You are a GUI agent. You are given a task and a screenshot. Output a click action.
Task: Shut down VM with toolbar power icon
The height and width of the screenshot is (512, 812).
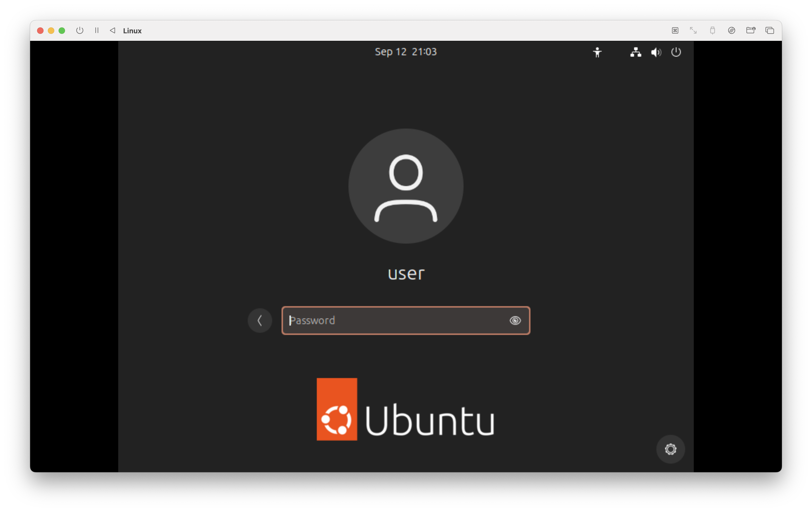pyautogui.click(x=80, y=30)
